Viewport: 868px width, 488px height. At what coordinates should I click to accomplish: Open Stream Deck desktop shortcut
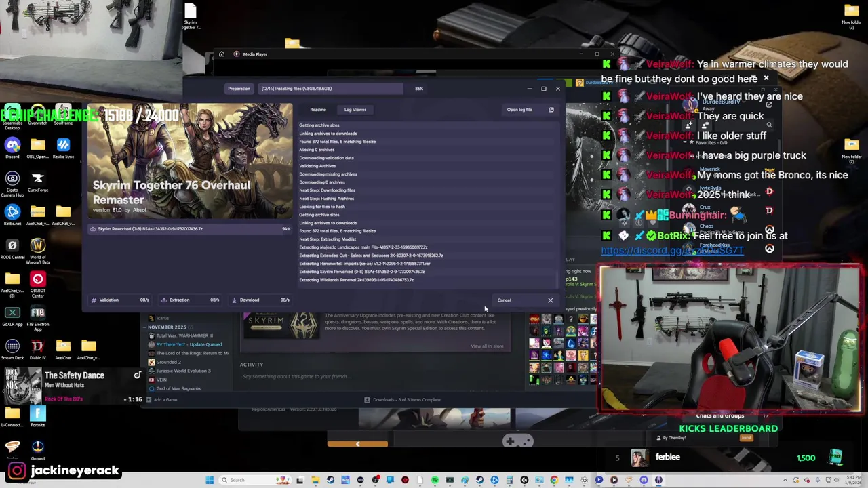pos(12,350)
